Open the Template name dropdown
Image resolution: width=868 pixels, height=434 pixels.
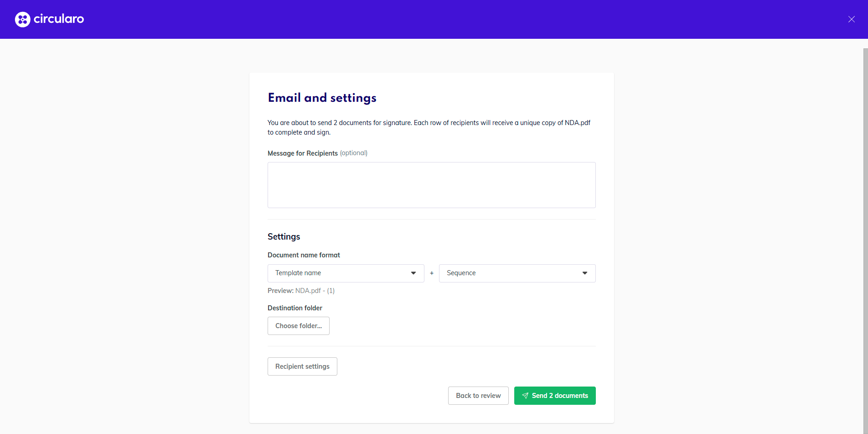[346, 273]
